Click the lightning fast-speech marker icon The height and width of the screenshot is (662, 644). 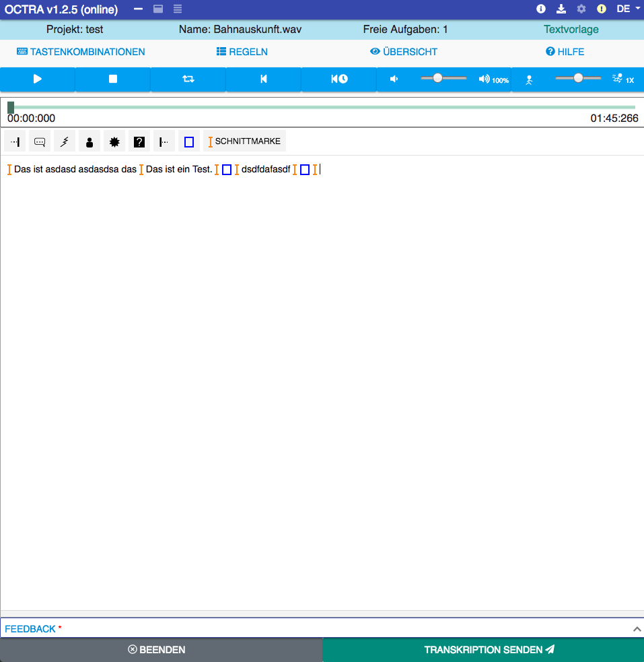[65, 141]
